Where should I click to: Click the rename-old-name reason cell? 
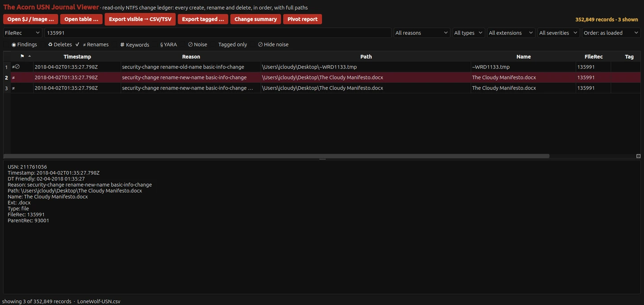click(191, 67)
